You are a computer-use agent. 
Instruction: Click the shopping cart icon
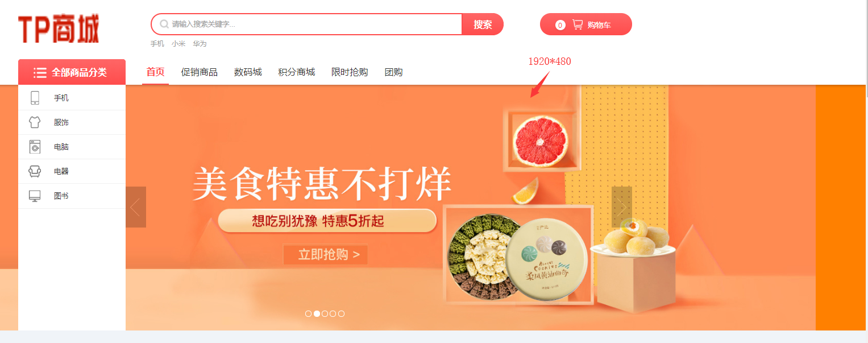tap(578, 24)
